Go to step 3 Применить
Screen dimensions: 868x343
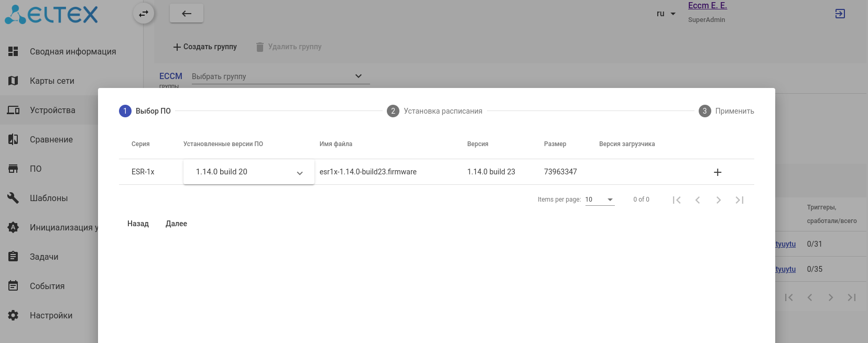(726, 111)
